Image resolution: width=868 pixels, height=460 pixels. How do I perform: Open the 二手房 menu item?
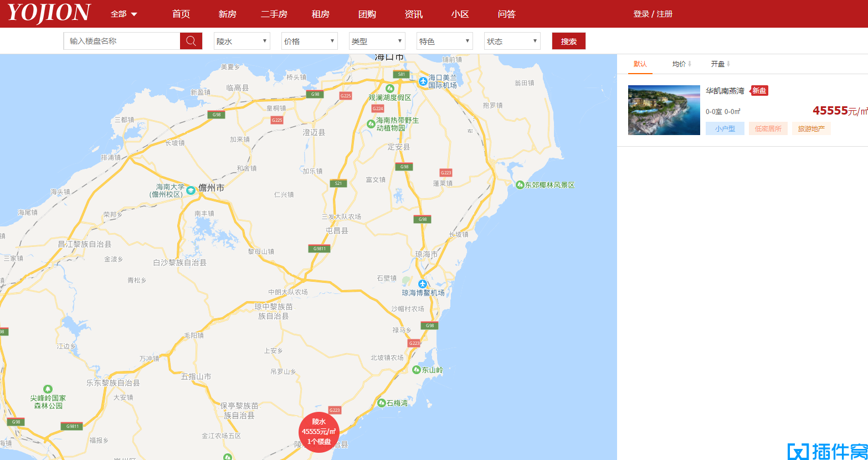click(274, 14)
